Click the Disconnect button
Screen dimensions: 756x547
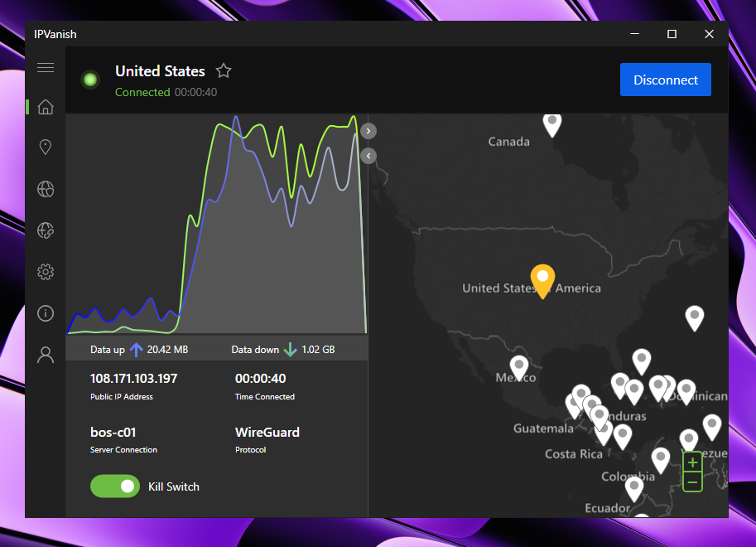point(666,80)
